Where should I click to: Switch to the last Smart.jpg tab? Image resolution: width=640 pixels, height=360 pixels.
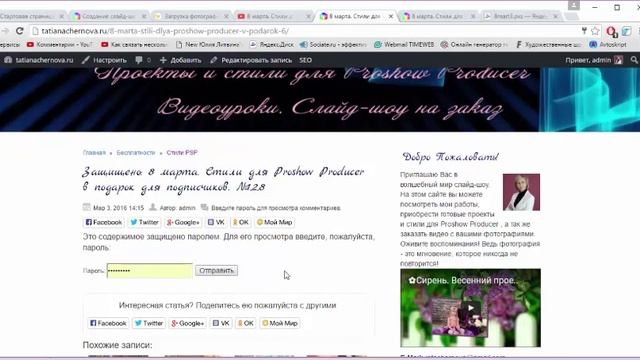pos(520,16)
